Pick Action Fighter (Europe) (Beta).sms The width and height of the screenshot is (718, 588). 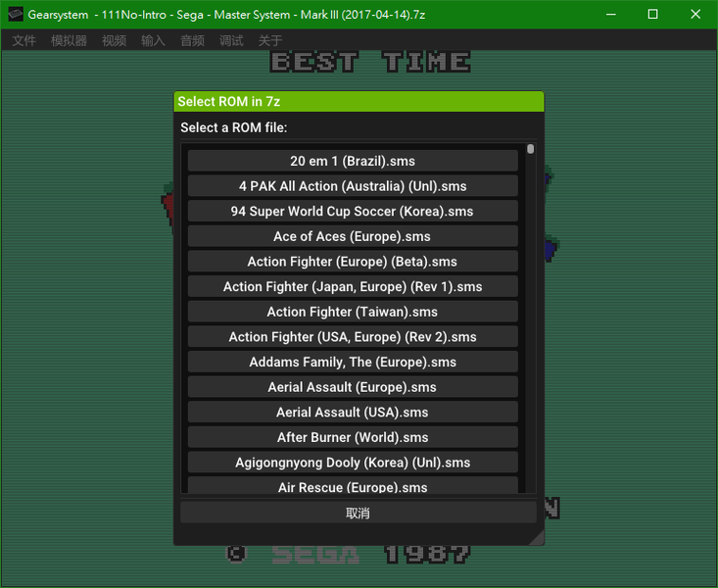point(353,262)
